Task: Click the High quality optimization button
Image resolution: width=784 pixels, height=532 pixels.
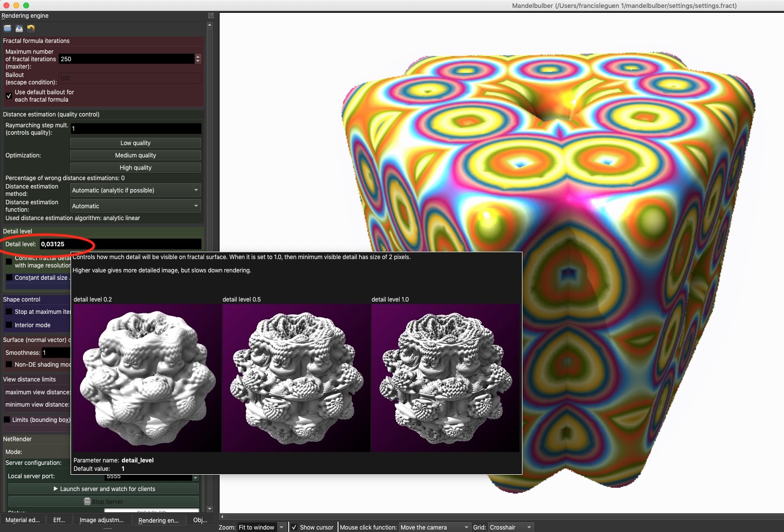Action: click(x=135, y=167)
